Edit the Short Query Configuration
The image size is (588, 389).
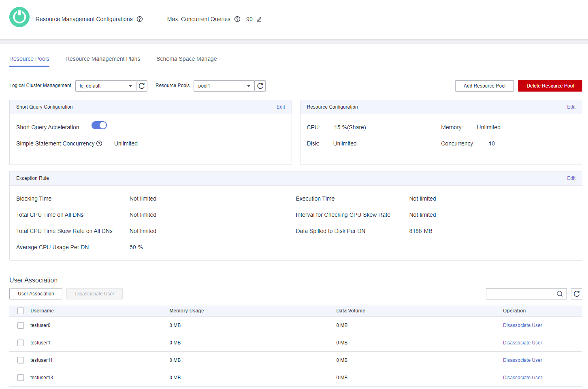[281, 107]
